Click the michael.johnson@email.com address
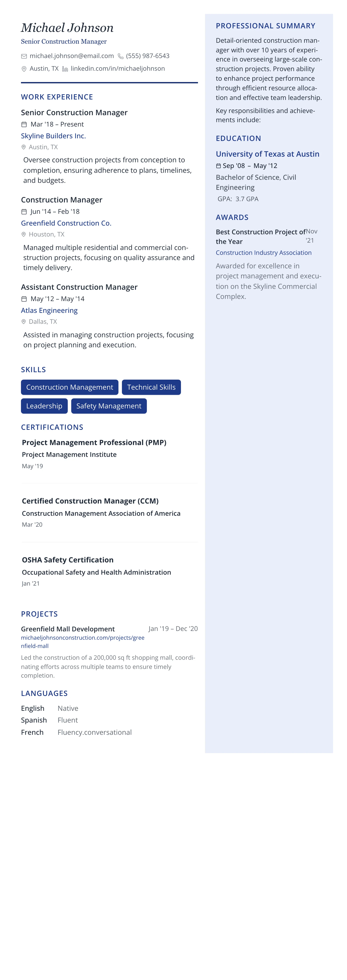This screenshot has height=980, width=347. [x=72, y=56]
